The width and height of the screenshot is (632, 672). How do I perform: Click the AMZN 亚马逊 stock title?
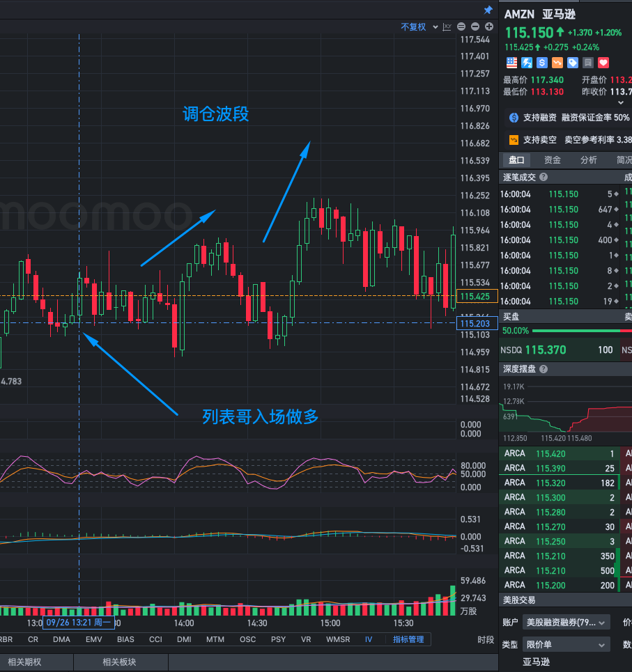tap(540, 14)
